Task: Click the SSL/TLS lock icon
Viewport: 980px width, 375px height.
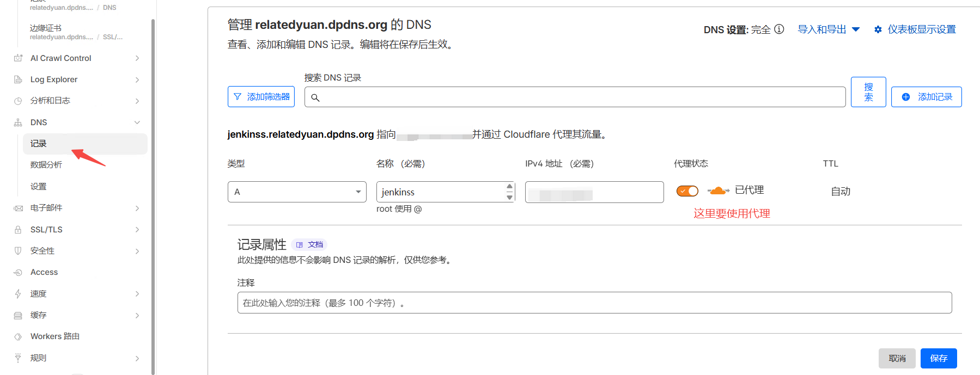Action: (18, 230)
